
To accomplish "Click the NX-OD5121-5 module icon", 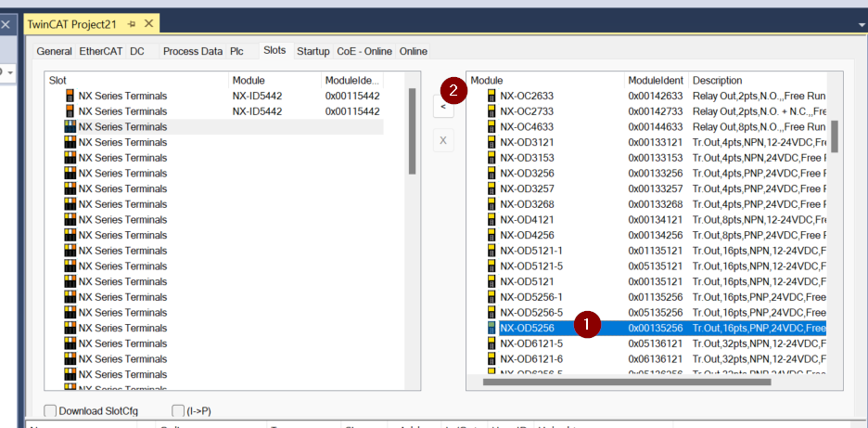I will click(491, 266).
